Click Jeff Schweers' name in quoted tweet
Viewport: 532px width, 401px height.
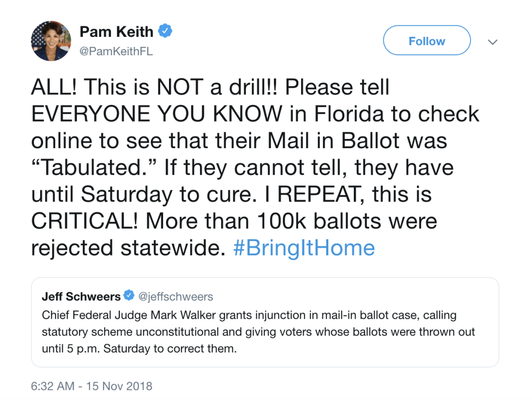point(81,296)
